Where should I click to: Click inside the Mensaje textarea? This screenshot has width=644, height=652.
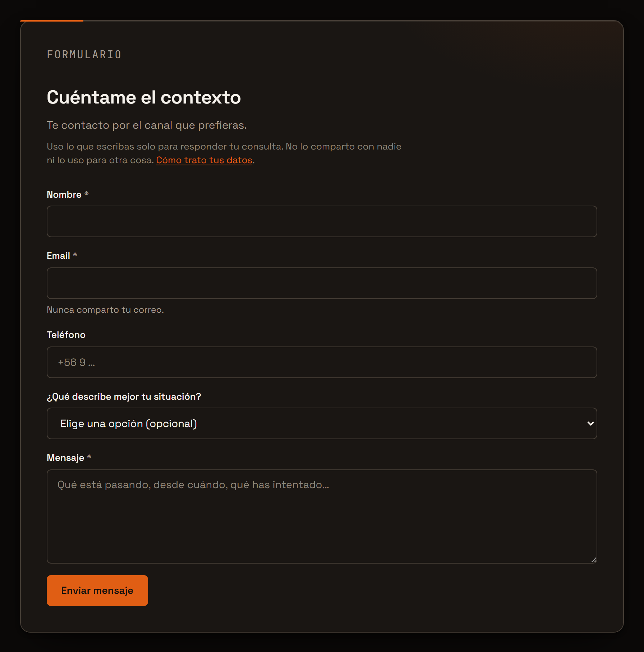click(x=322, y=516)
